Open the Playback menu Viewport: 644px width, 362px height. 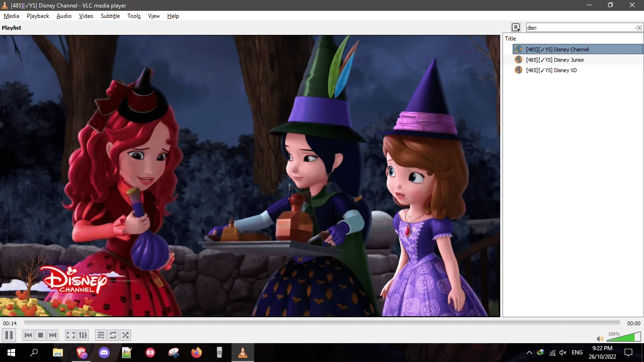38,16
